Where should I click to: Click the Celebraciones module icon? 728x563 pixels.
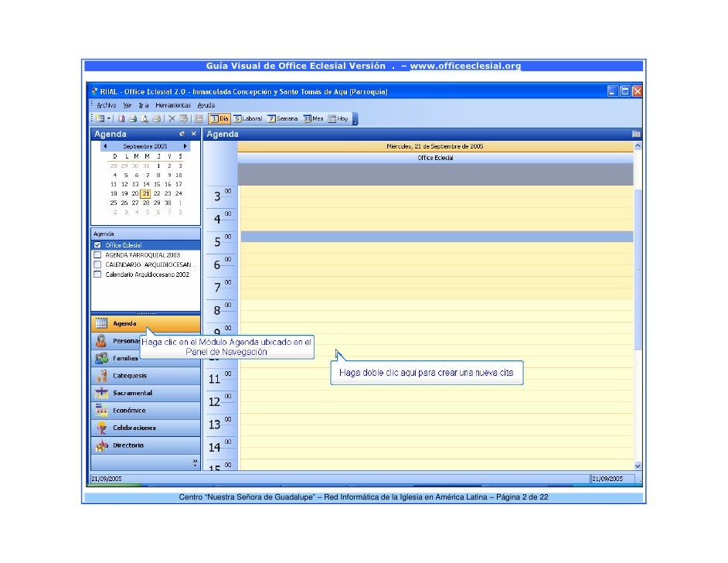click(102, 428)
